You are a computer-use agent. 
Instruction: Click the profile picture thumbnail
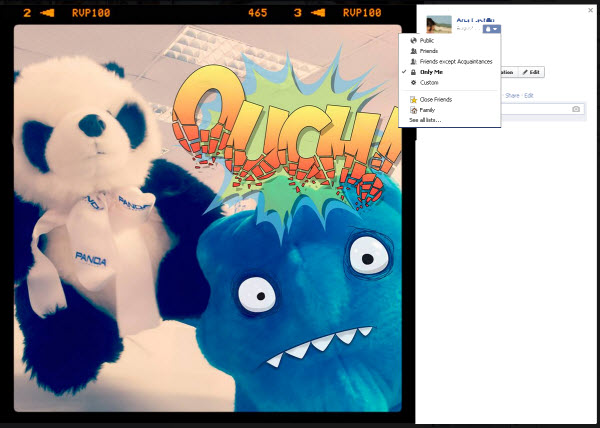(x=438, y=25)
